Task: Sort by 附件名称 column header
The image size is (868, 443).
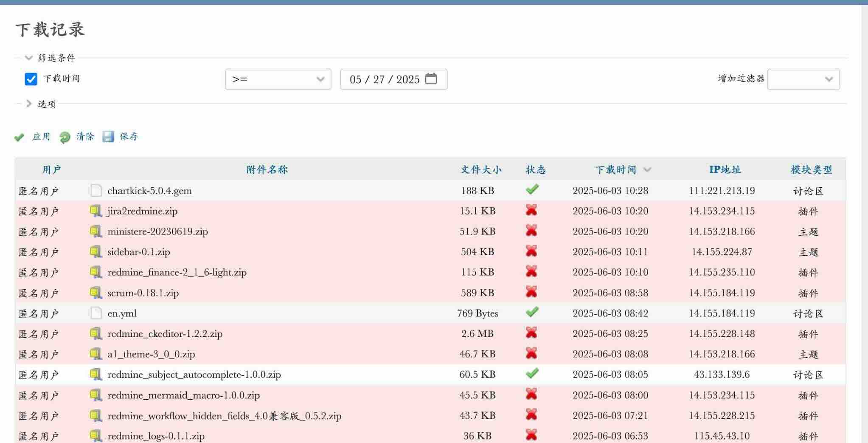Action: (267, 170)
